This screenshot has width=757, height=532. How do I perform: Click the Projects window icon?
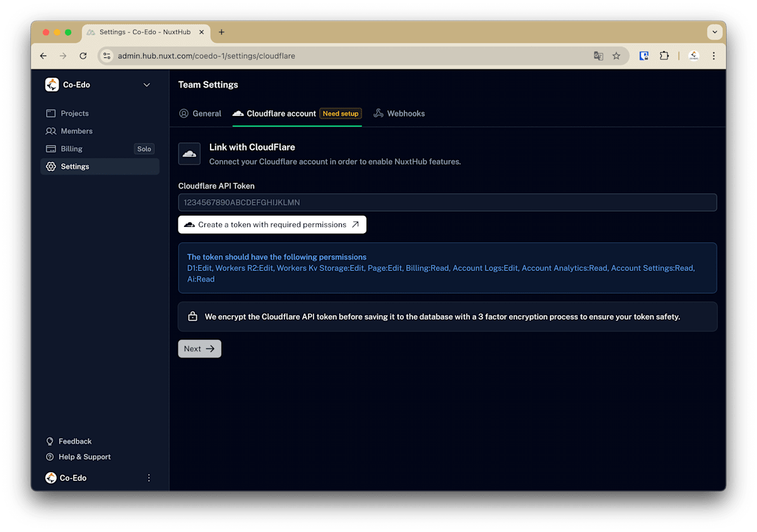click(x=50, y=113)
